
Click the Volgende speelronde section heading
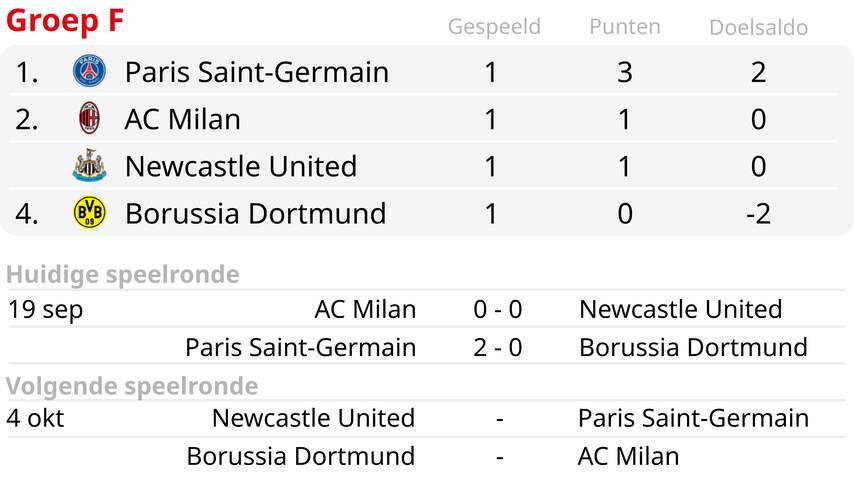pos(132,386)
